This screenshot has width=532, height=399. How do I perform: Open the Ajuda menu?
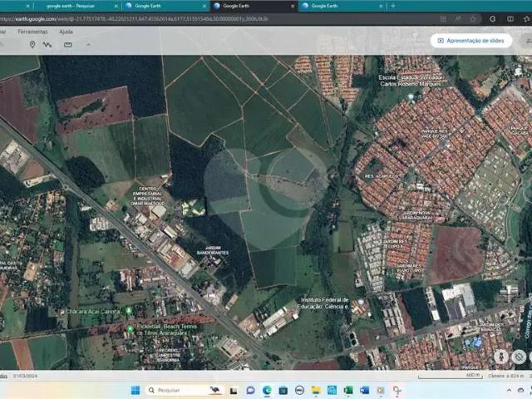point(66,32)
